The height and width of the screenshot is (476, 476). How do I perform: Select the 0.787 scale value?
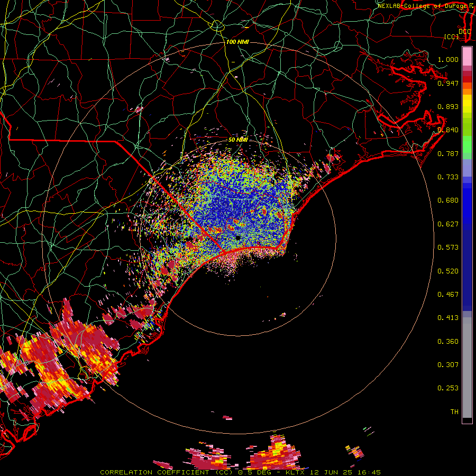click(x=448, y=153)
